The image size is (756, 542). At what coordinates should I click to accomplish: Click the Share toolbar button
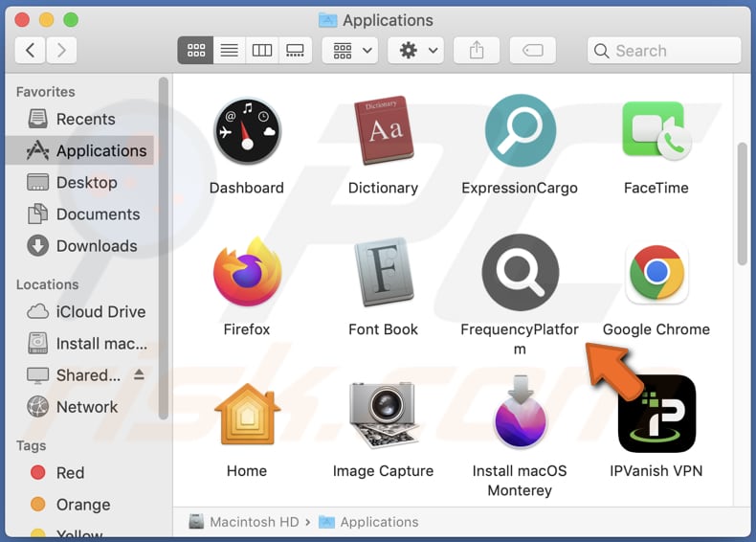click(x=477, y=50)
